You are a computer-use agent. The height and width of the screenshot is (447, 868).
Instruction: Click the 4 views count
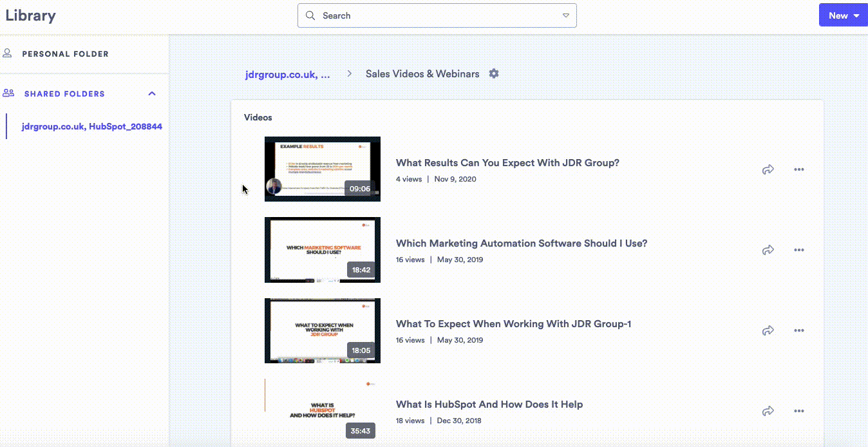(409, 179)
